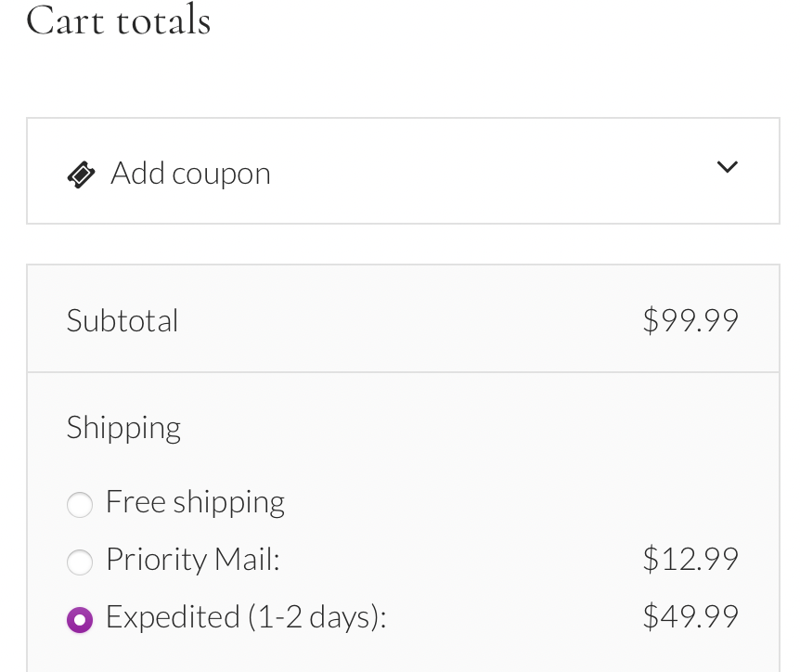Expand the Add coupon chevron arrow
This screenshot has height=672, width=800.
(x=727, y=167)
